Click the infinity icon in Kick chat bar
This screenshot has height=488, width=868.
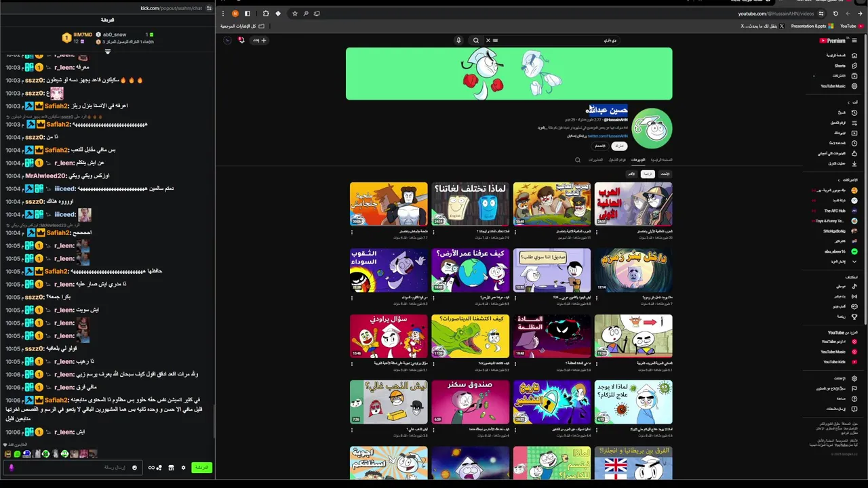pos(151,468)
